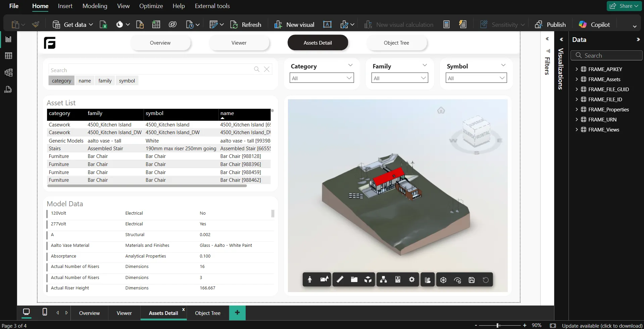Click the Overview button in the report header
The height and width of the screenshot is (329, 644).
[160, 43]
